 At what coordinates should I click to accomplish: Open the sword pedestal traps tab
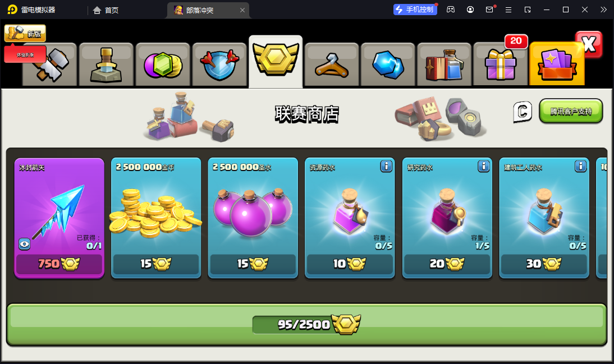click(x=106, y=64)
